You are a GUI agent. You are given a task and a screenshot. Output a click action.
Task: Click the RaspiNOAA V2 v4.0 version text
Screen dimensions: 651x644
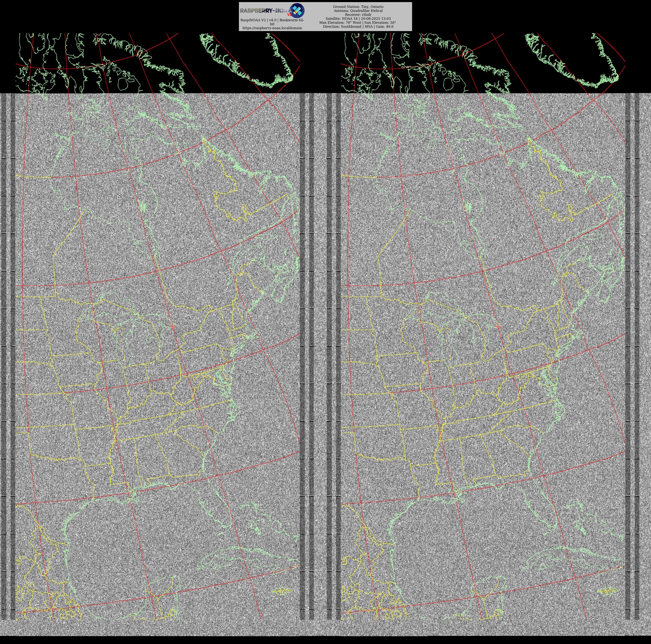(x=272, y=20)
